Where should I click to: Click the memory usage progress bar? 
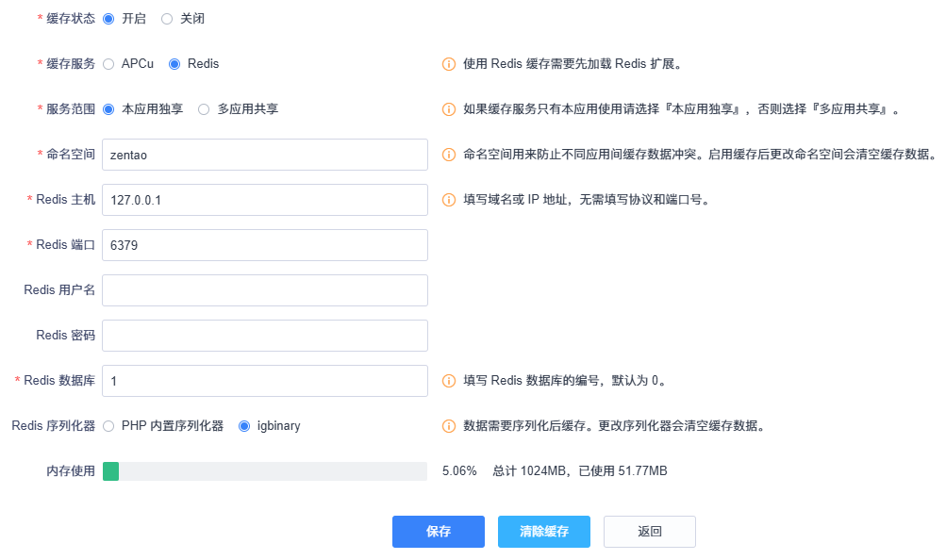click(265, 471)
